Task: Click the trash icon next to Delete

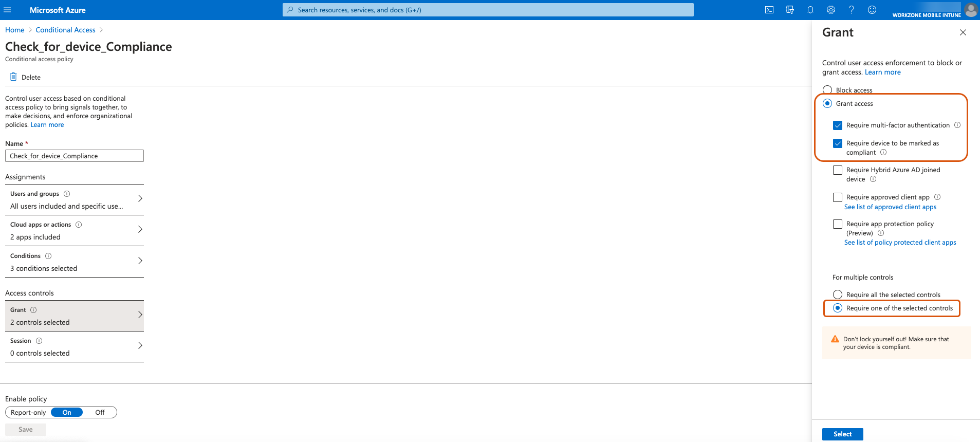Action: [13, 77]
